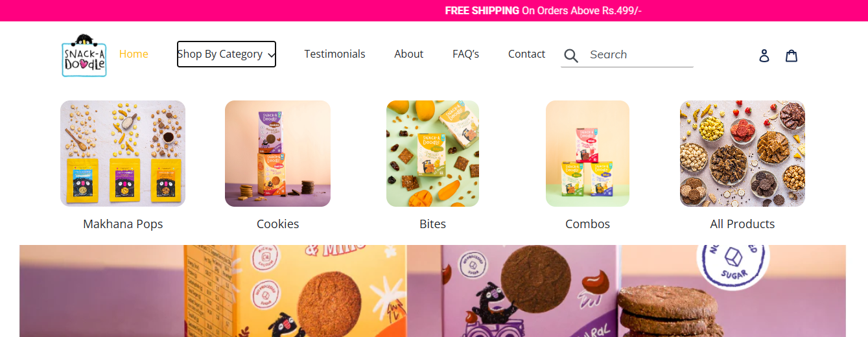Image resolution: width=868 pixels, height=337 pixels.
Task: Open the account login icon
Action: tap(764, 56)
